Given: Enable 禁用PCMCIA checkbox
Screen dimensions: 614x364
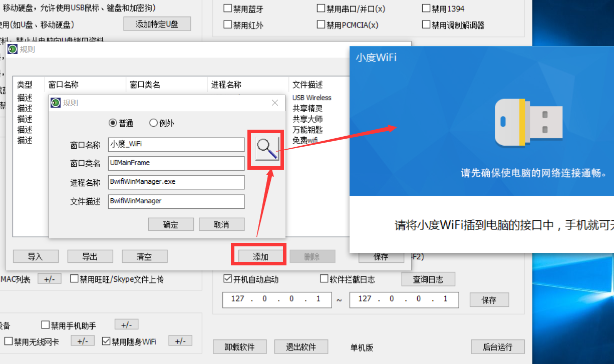Looking at the screenshot, I should click(321, 25).
